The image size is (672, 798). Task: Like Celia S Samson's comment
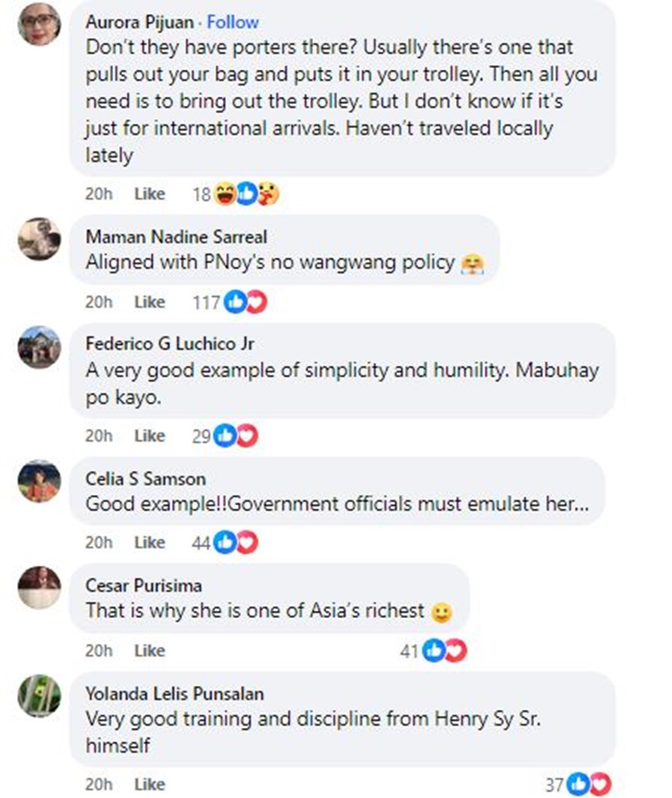[150, 542]
